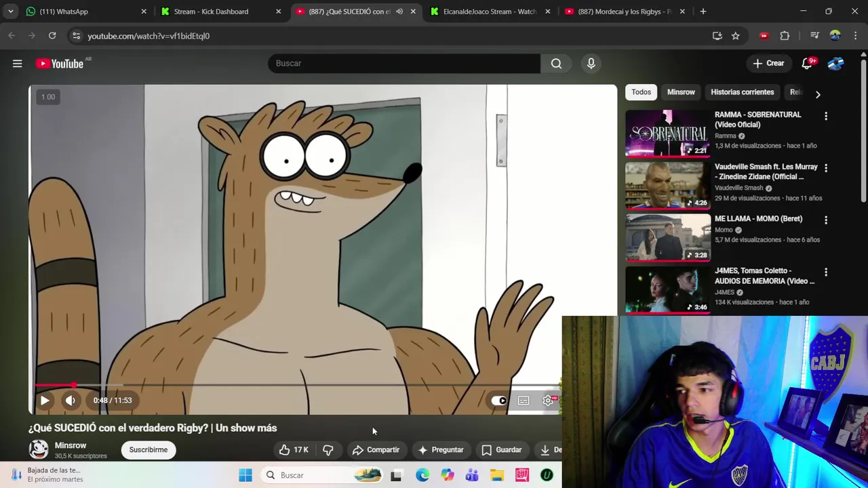868x488 pixels.
Task: Bookmark this page with the star icon
Action: pyautogui.click(x=736, y=36)
